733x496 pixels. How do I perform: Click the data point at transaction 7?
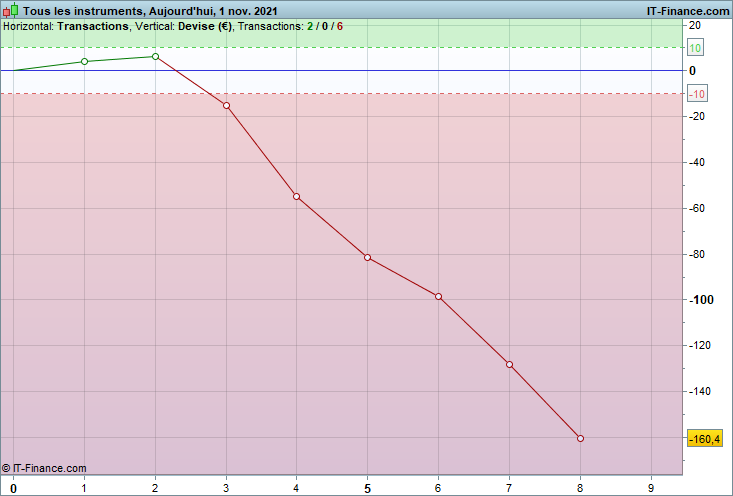[510, 365]
